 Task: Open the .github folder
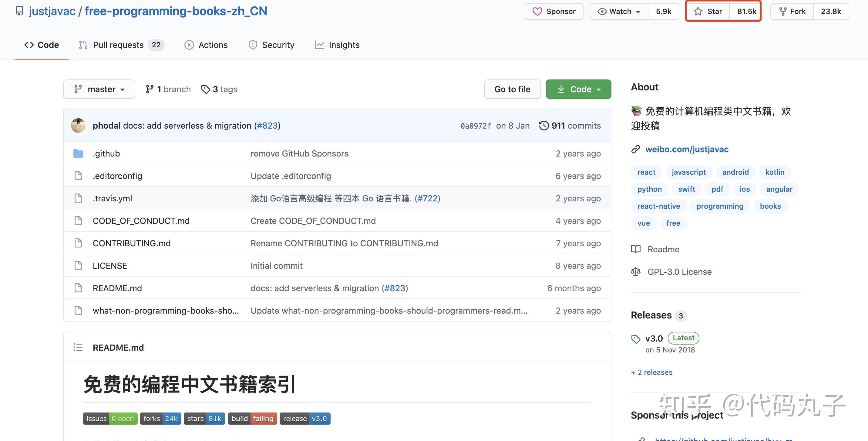point(106,154)
